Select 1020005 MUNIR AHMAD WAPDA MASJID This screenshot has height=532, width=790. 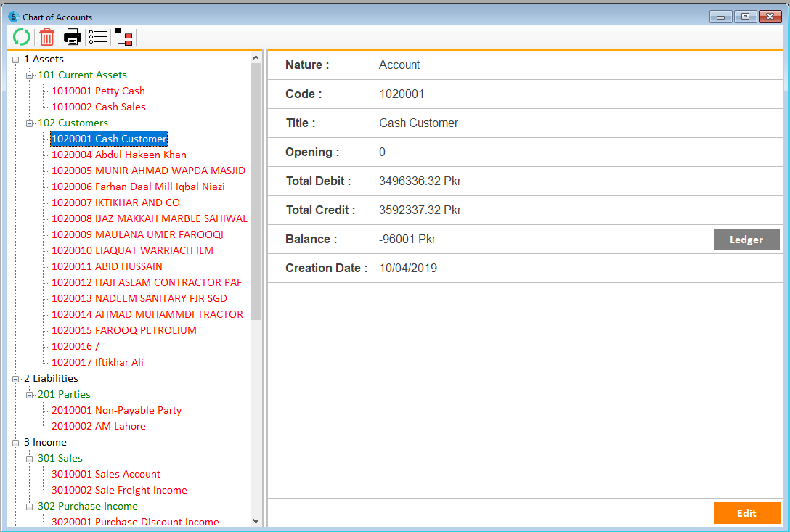(148, 171)
